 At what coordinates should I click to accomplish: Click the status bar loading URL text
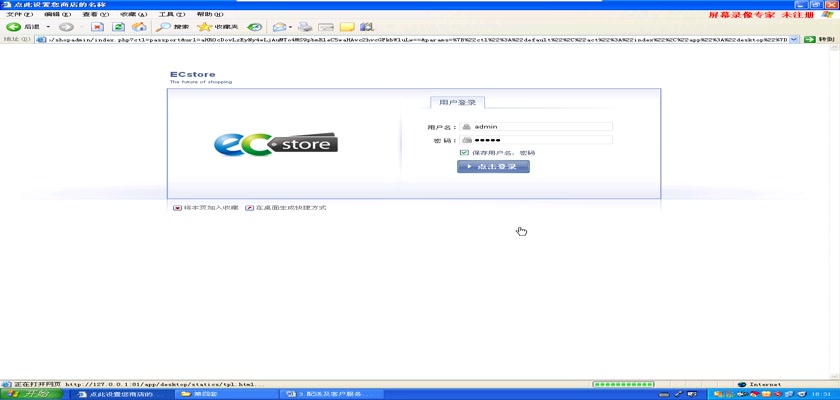(139, 384)
